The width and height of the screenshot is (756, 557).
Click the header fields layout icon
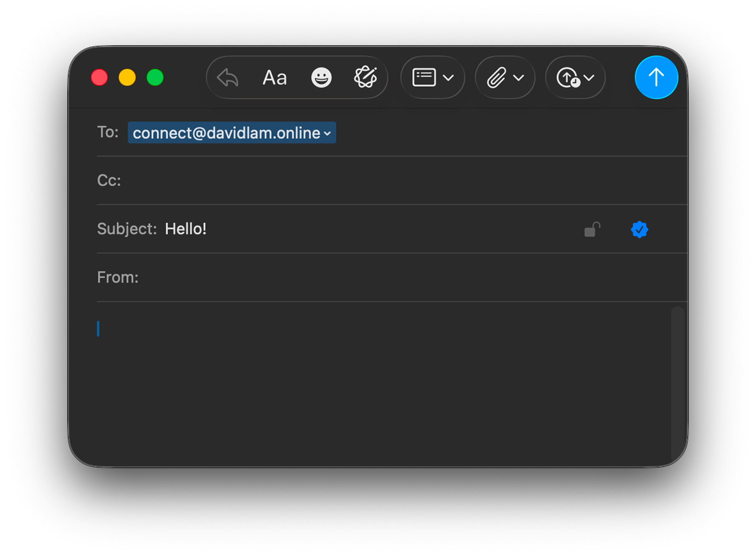pos(424,78)
